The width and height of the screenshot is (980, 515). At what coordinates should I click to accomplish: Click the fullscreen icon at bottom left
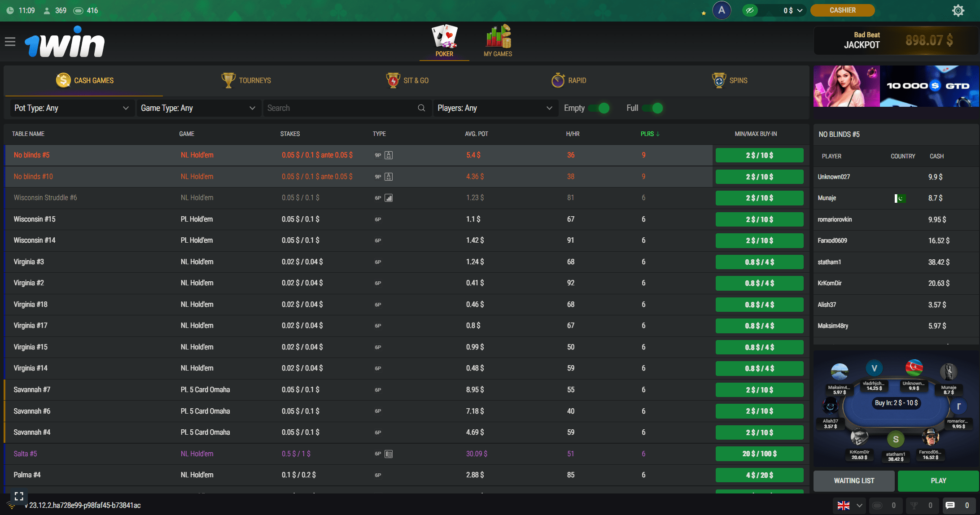[19, 496]
